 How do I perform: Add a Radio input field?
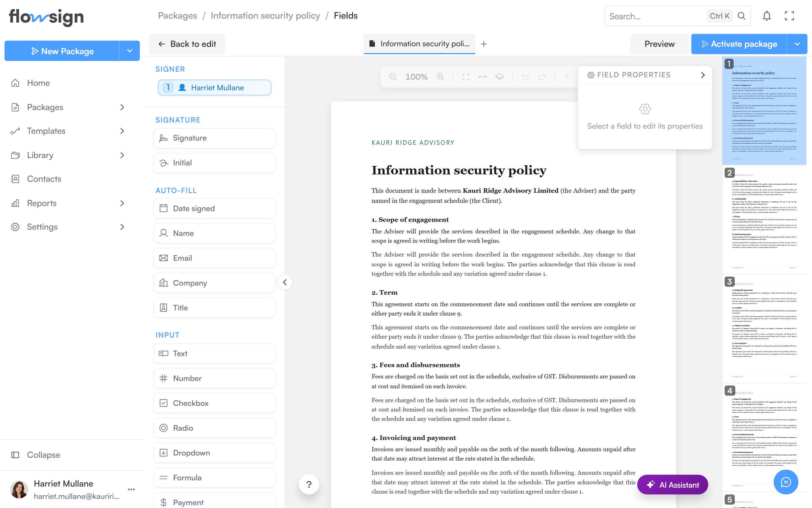(x=215, y=428)
